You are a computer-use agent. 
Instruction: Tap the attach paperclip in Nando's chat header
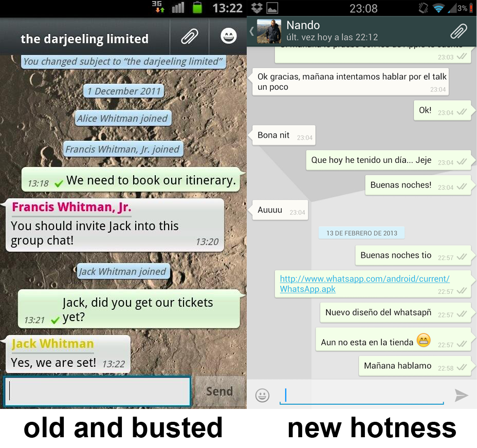tap(458, 31)
